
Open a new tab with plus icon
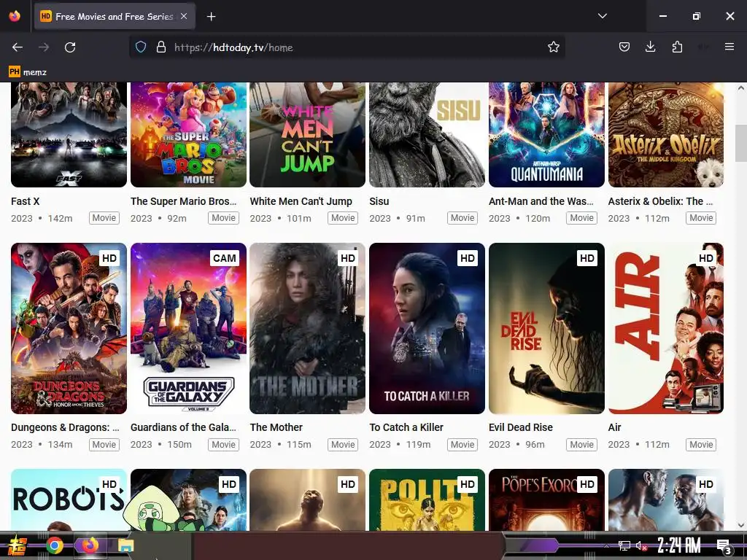click(x=211, y=17)
